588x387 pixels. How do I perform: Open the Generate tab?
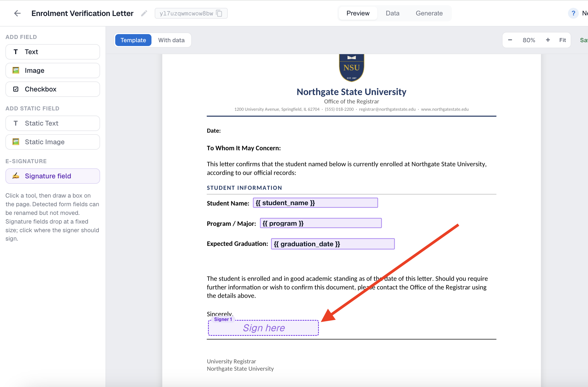[429, 13]
